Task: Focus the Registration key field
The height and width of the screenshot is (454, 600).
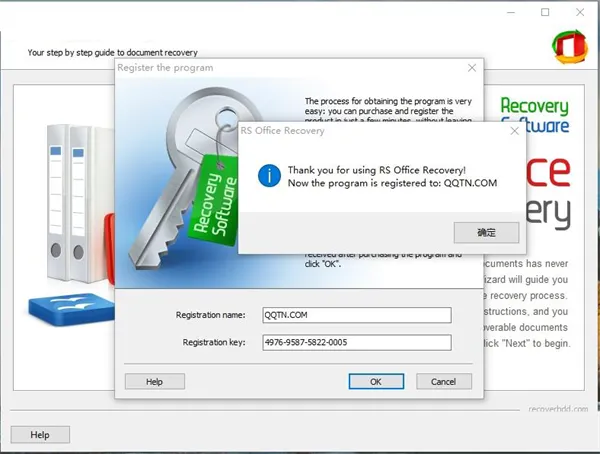Action: 357,343
